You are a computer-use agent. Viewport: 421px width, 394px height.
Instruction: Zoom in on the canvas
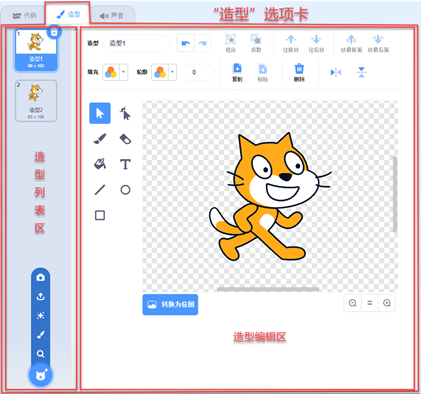[387, 303]
